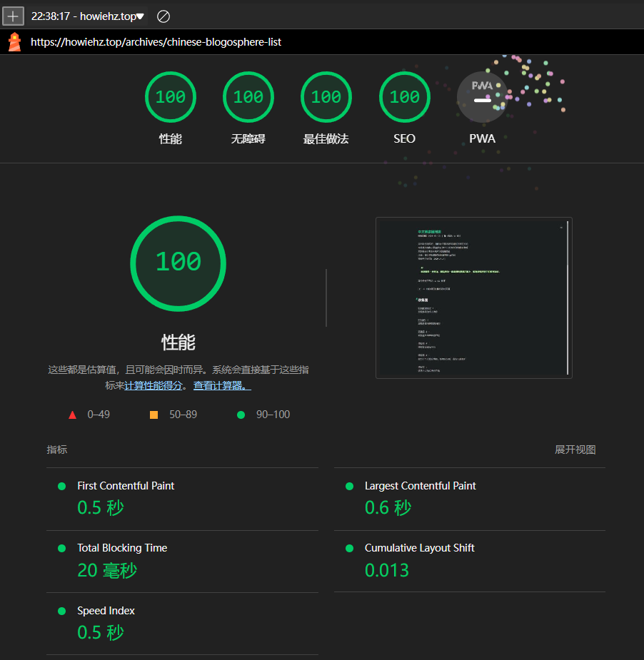The width and height of the screenshot is (644, 660).
Task: Toggle 展开视图 for the metrics
Action: click(575, 450)
